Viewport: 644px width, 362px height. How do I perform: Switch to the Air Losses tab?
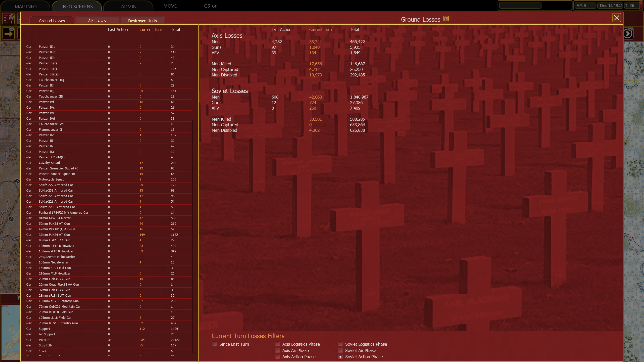(97, 21)
